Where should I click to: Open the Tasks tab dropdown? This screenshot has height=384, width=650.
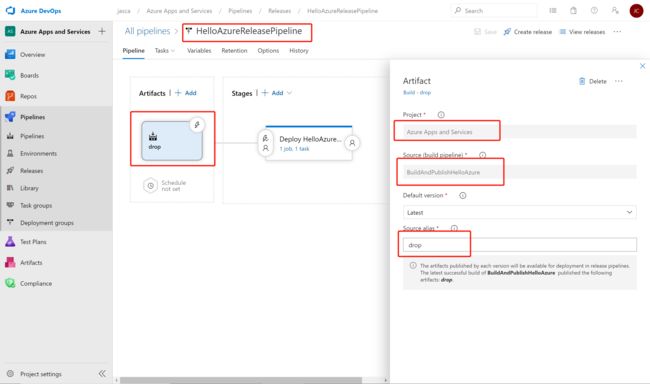pyautogui.click(x=165, y=51)
